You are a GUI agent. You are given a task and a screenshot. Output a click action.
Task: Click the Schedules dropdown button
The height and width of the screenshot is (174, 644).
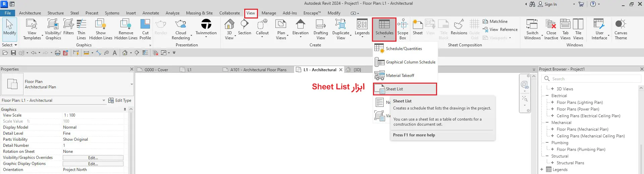point(384,30)
